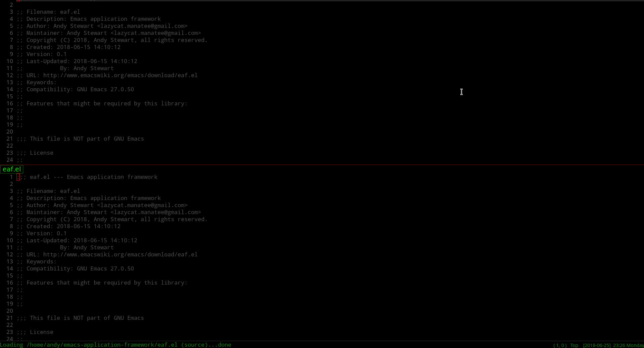Click line number 20 in lower window
Screen dimensions: 644x348
pos(10,311)
